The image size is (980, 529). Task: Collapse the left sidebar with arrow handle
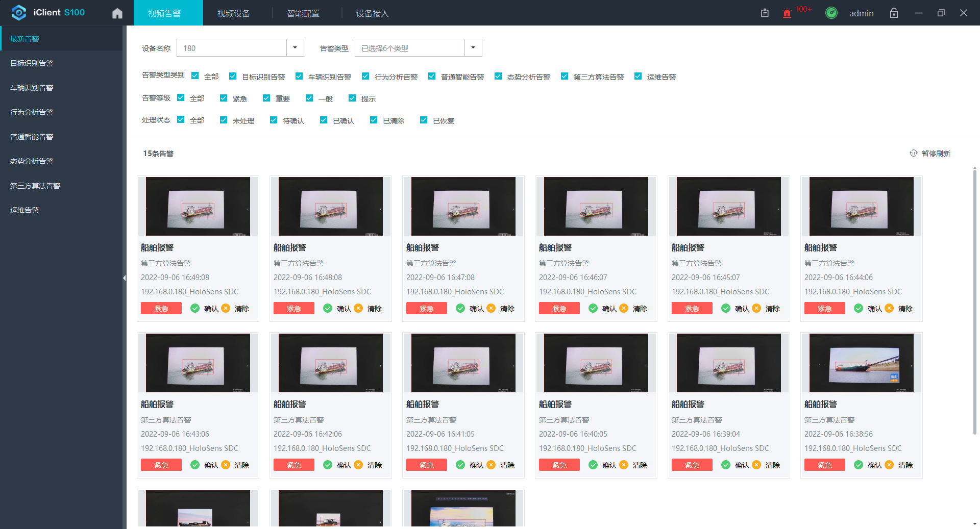124,278
